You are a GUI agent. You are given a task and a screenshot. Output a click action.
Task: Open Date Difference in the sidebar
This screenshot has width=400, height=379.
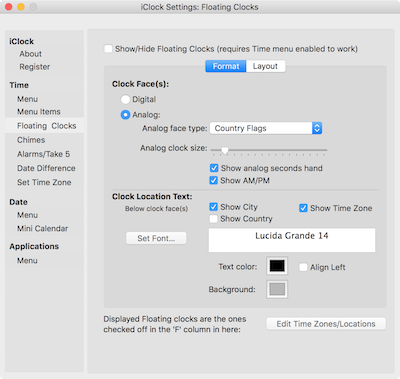pos(46,168)
